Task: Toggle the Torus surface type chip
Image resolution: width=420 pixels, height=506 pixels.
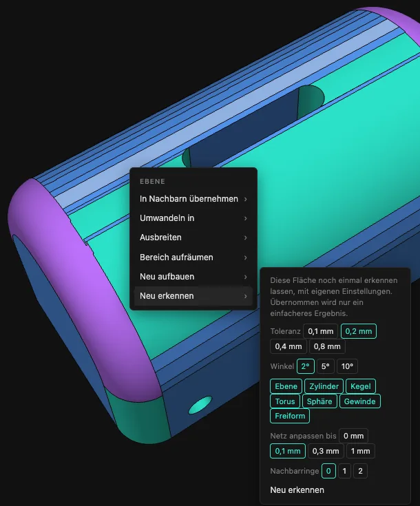Action: tap(285, 401)
